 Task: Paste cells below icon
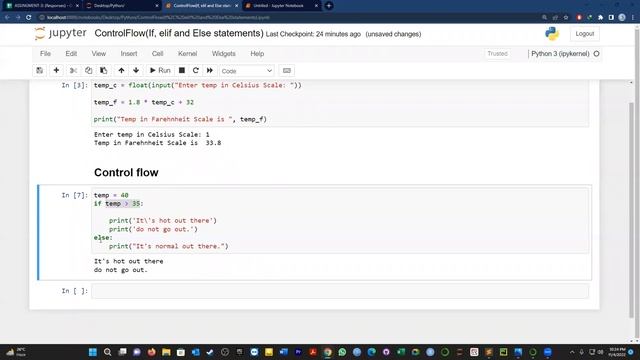104,71
